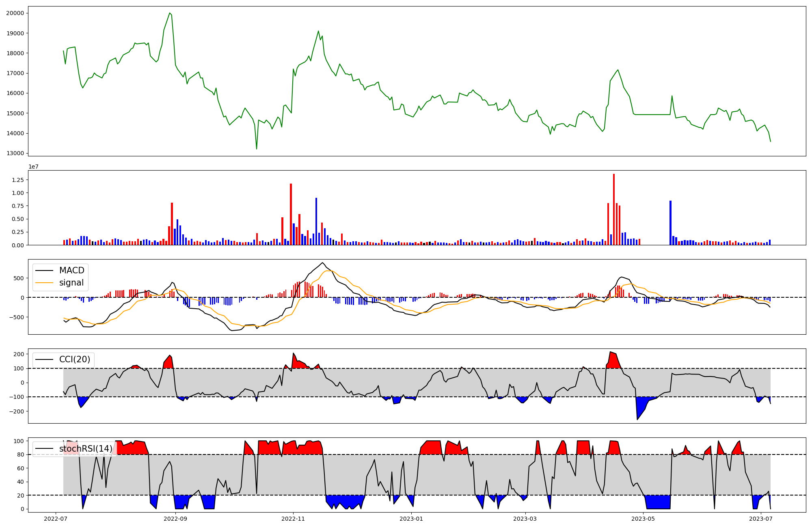
Task: Click the black MACD line legend swatch
Action: point(44,270)
